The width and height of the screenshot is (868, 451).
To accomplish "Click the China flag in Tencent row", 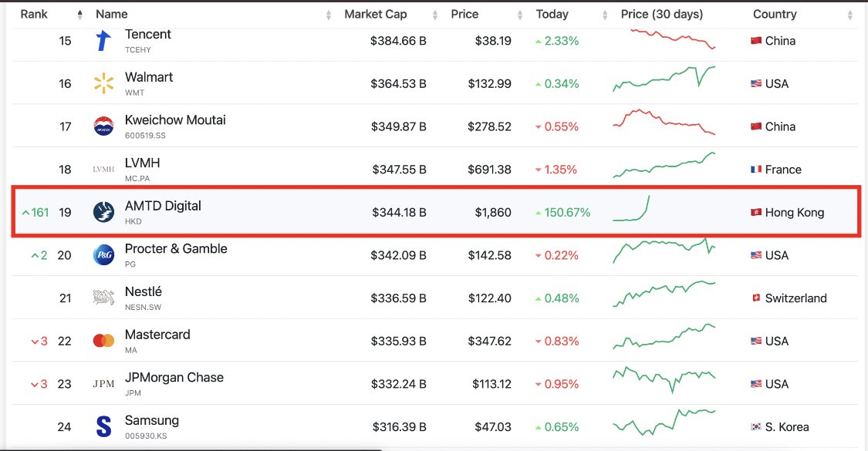I will (755, 41).
